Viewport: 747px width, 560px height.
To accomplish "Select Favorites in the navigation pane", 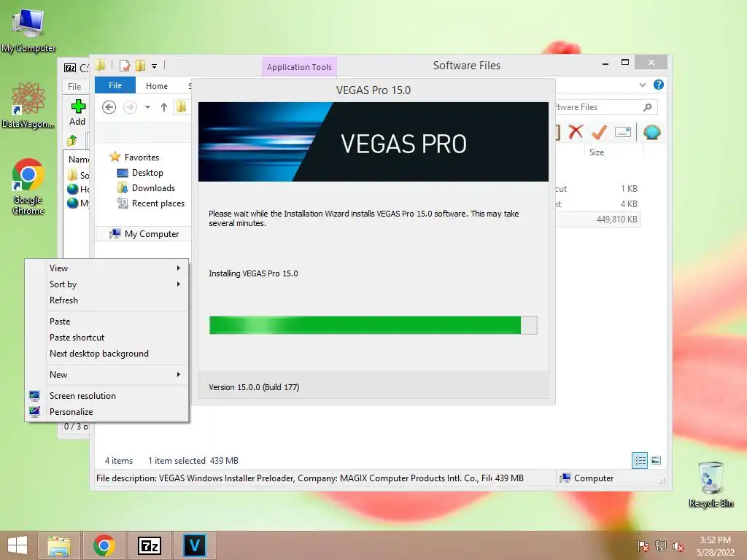I will coord(142,157).
